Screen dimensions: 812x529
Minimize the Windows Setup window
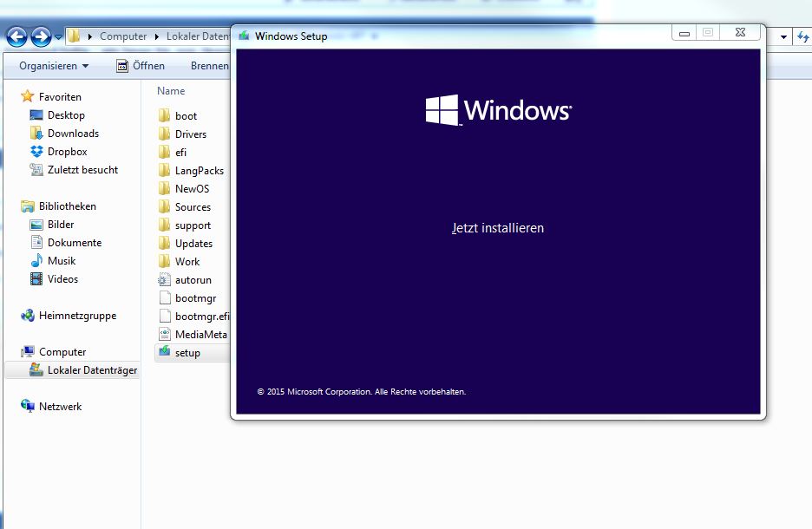684,33
